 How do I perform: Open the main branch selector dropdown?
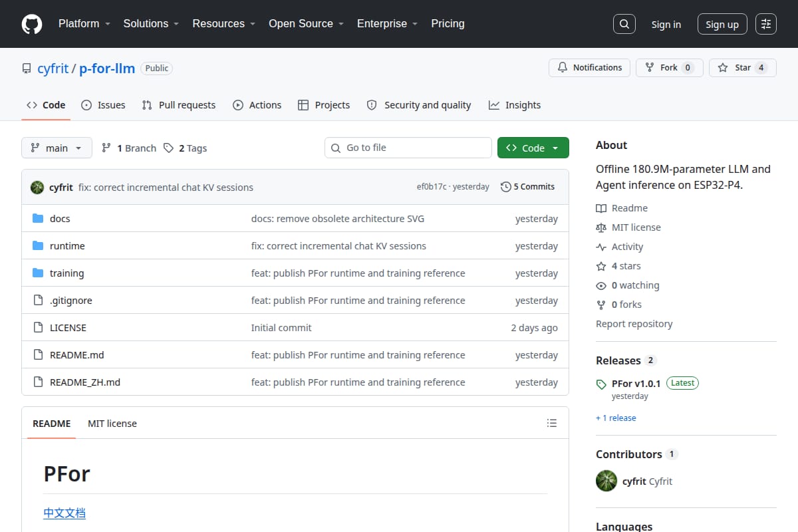pos(57,148)
